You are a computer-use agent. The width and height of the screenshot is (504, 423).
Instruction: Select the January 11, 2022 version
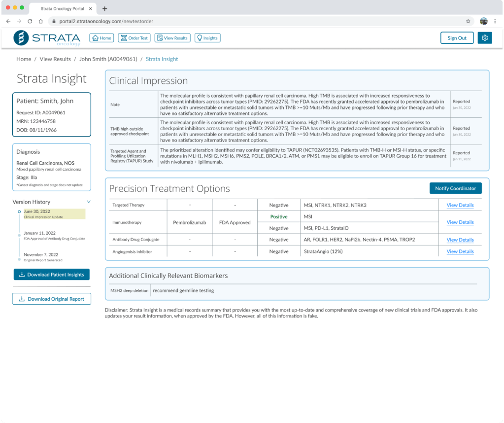pyautogui.click(x=39, y=233)
